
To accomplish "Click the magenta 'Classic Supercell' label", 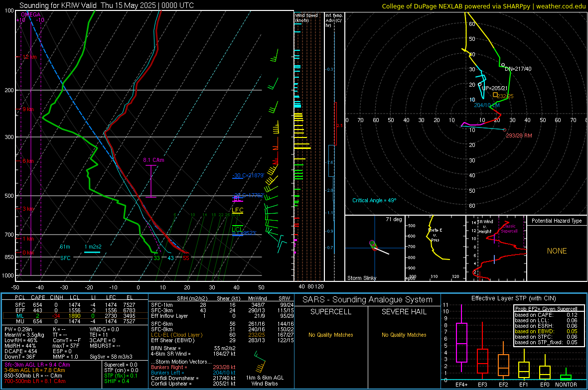I will 509,229.
